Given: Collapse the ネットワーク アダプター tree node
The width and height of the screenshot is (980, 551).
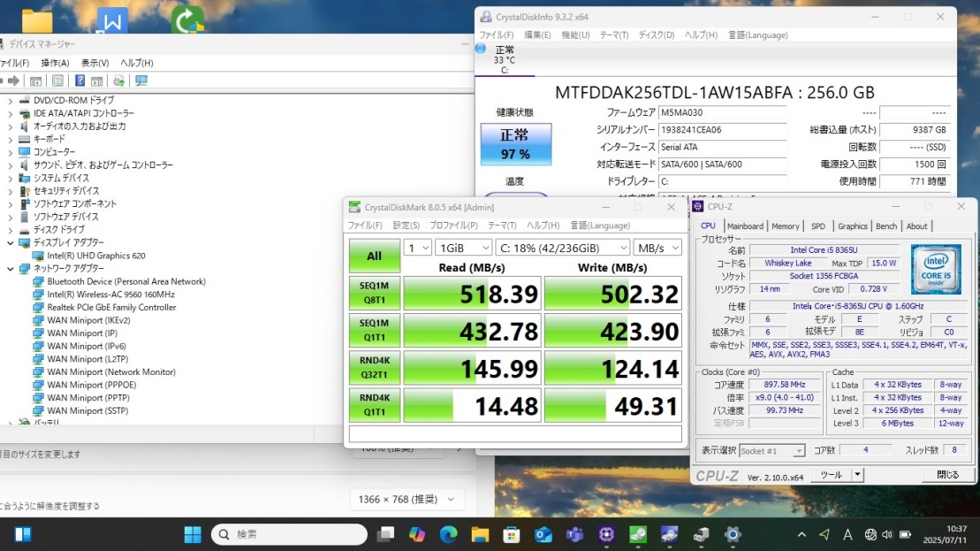Looking at the screenshot, I should 10,268.
